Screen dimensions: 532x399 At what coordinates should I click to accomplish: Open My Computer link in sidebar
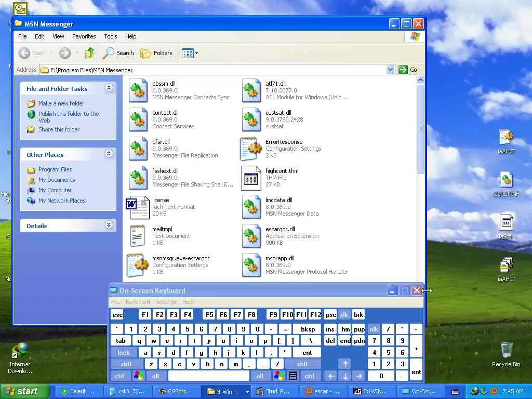coord(55,190)
